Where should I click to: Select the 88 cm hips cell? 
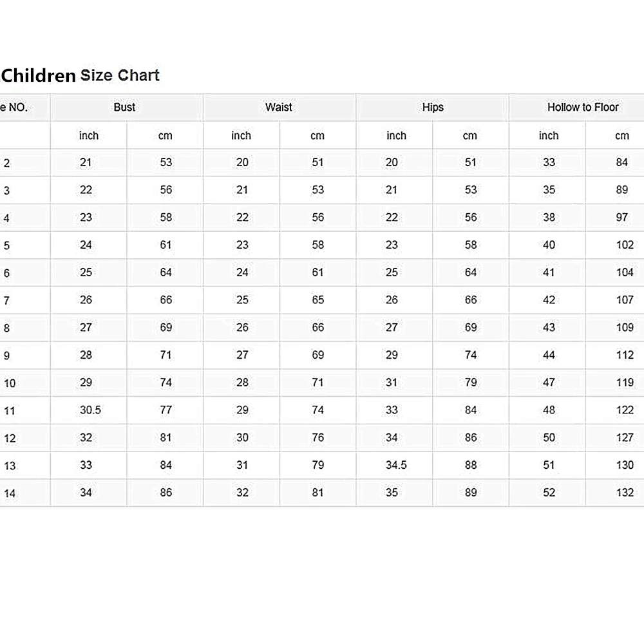(471, 465)
